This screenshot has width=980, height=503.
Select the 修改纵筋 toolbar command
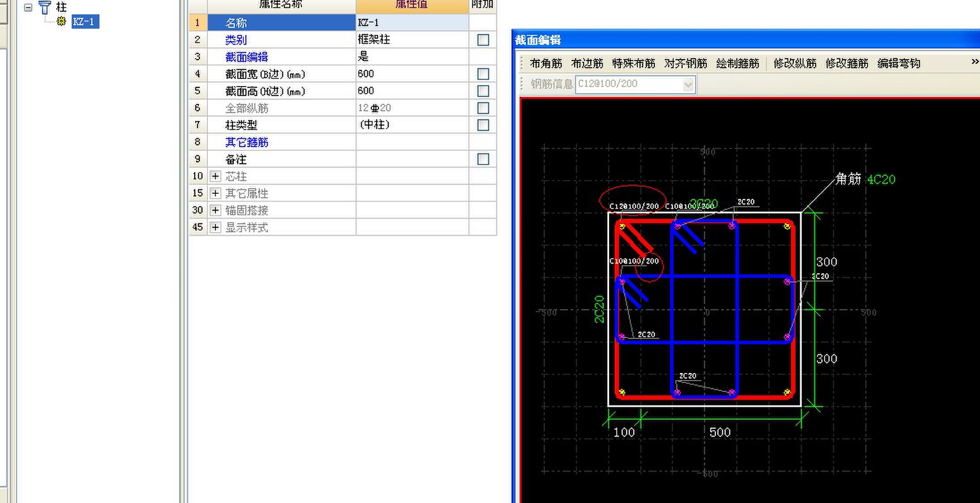click(x=795, y=64)
